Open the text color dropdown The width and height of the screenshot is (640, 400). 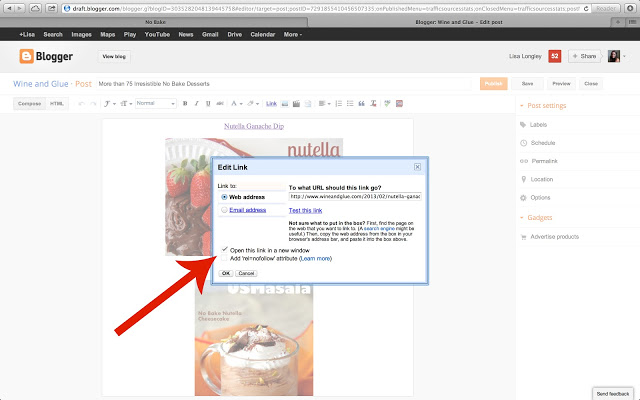(236, 104)
